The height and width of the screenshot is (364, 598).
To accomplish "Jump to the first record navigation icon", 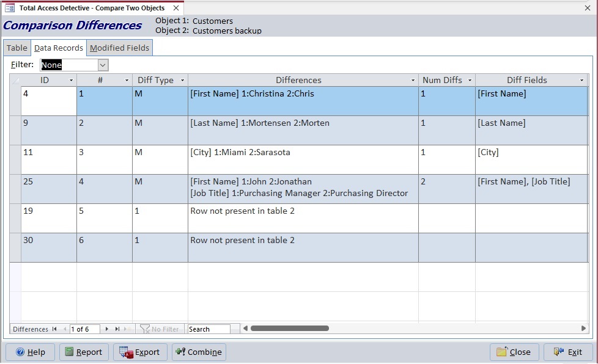I will point(54,329).
